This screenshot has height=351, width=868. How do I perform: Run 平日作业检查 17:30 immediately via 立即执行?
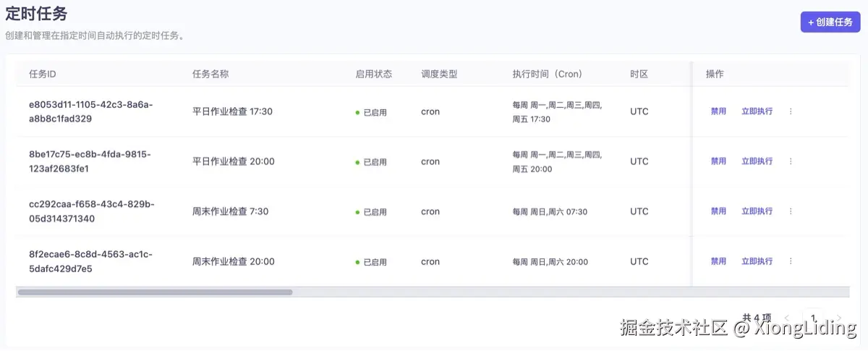757,111
